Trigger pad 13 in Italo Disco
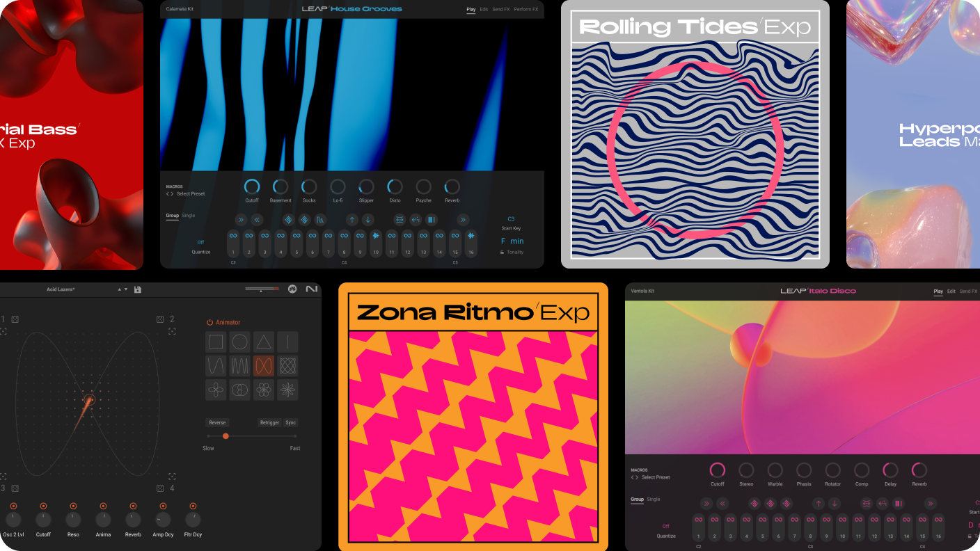The height and width of the screenshot is (551, 980). (890, 527)
